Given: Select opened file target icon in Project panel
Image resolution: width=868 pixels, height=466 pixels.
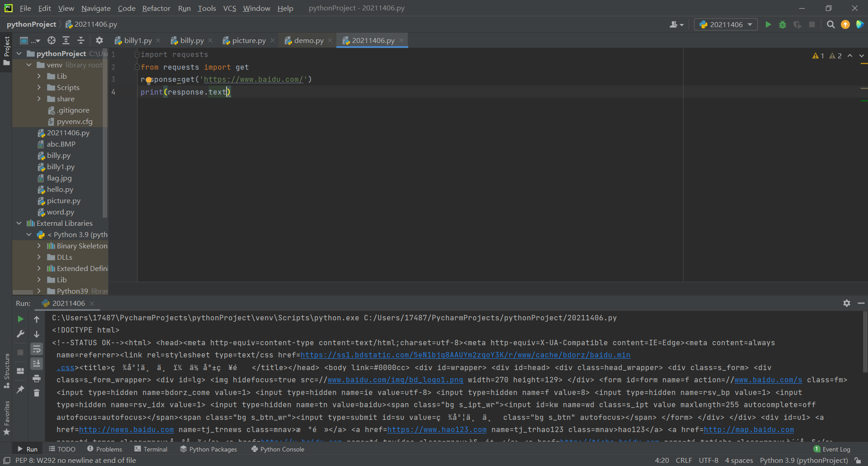Looking at the screenshot, I should [x=52, y=40].
